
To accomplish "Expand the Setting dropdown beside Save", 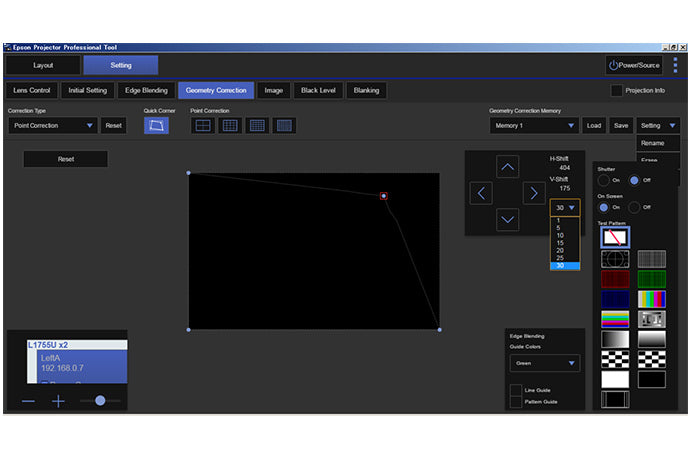I will (x=658, y=125).
